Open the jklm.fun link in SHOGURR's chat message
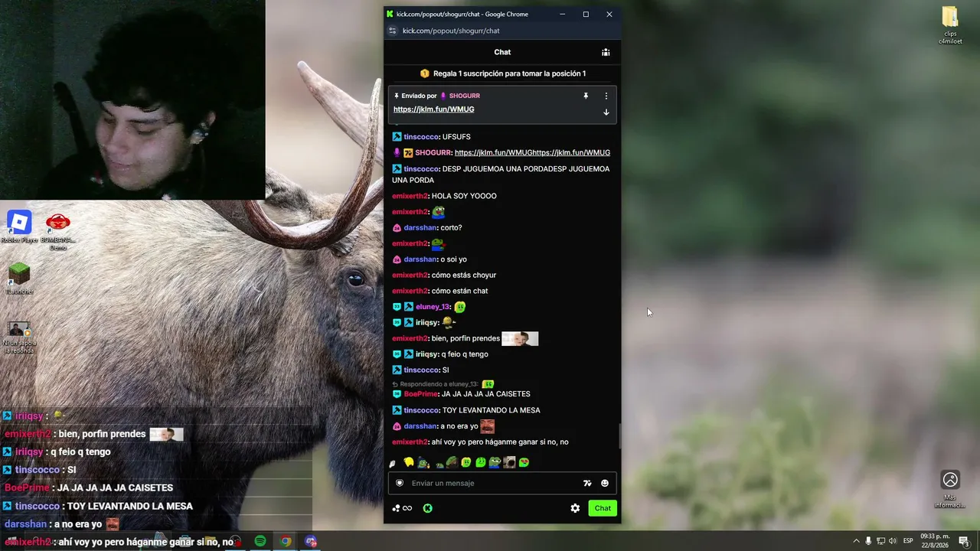 point(532,152)
